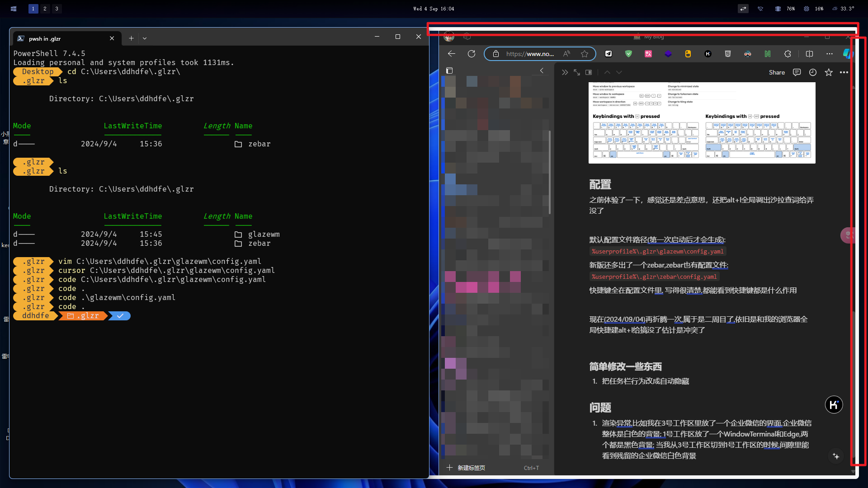Screen dimensions: 868x488
Task: Click 新建标签页 new tab button
Action: click(470, 468)
